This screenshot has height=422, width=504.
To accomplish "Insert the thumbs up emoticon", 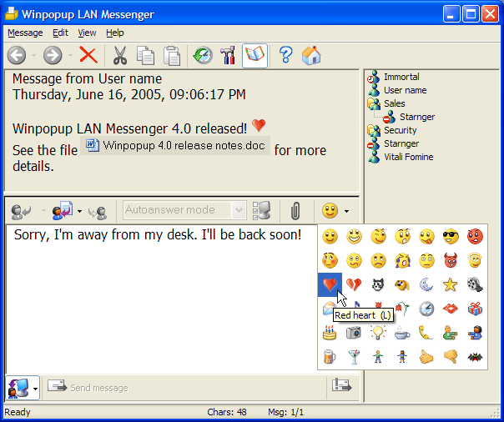I will click(x=426, y=356).
